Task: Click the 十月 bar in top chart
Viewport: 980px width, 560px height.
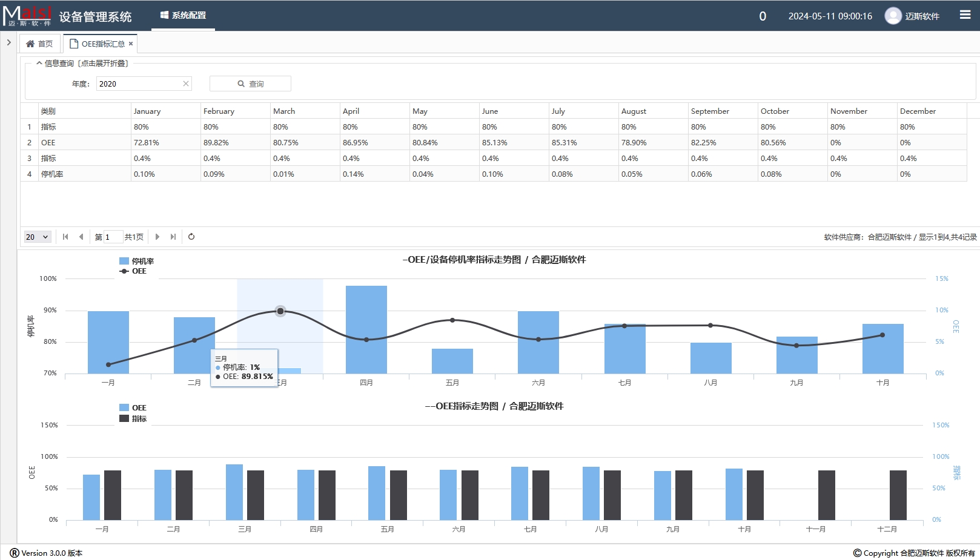Action: 882,349
